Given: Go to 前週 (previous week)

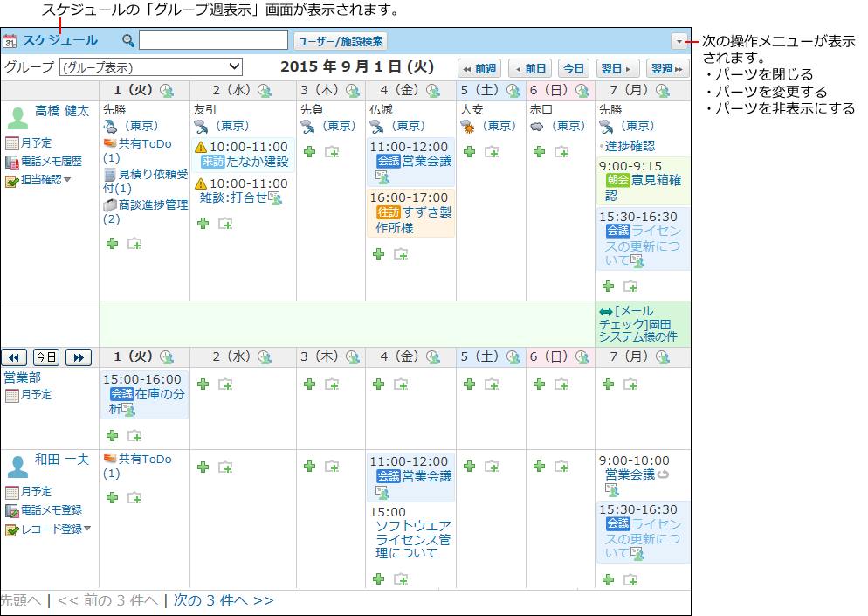Looking at the screenshot, I should click(x=479, y=68).
